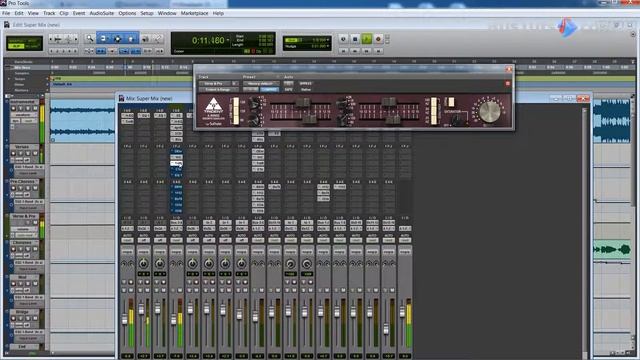The image size is (640, 360).
Task: Expand the Tempo ruler triangle
Action: pos(9,79)
